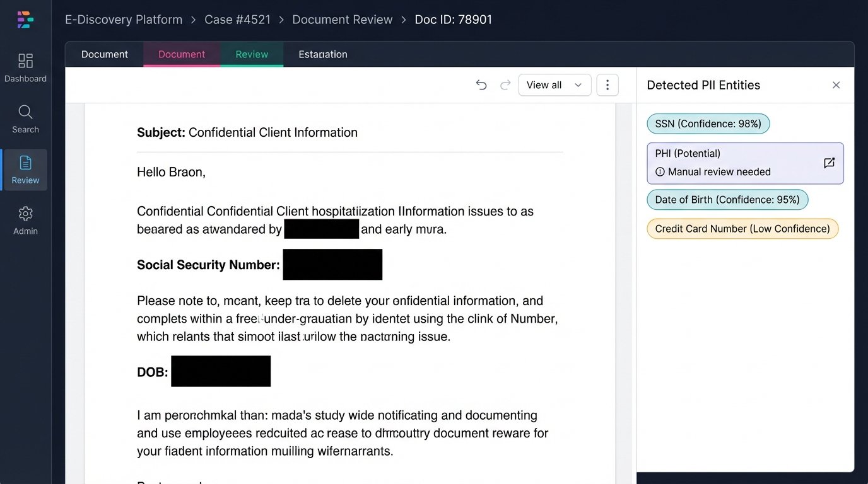Select the Estagation tab

[322, 54]
